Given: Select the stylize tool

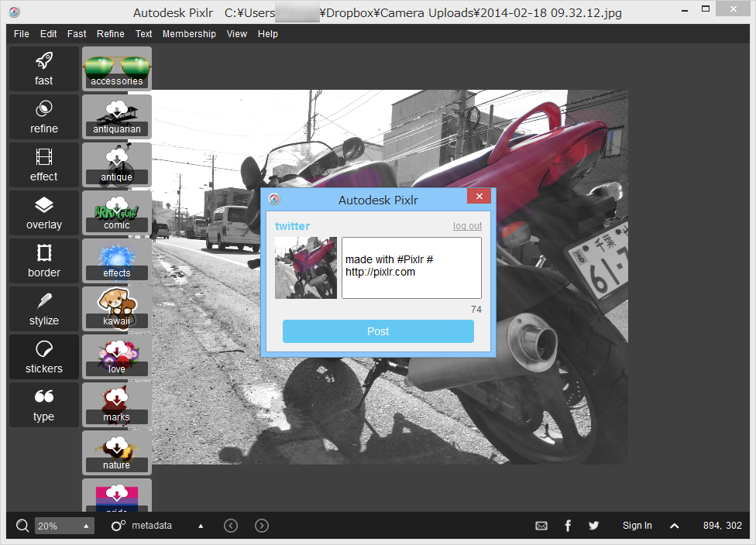Looking at the screenshot, I should 44,309.
